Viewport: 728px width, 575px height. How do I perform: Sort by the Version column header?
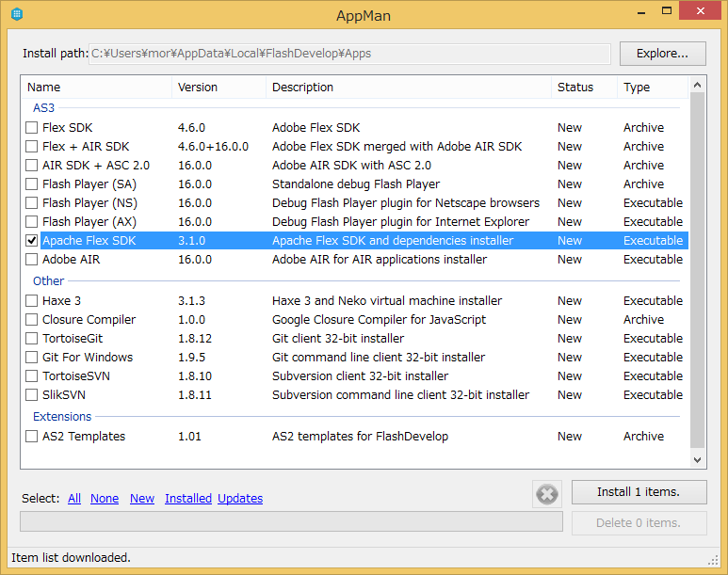pyautogui.click(x=219, y=88)
